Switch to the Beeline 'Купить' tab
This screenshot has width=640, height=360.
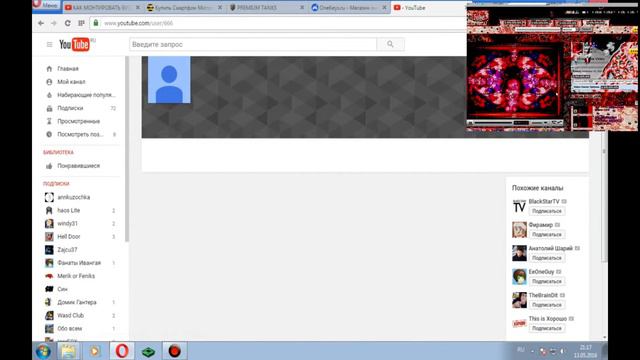click(x=184, y=7)
